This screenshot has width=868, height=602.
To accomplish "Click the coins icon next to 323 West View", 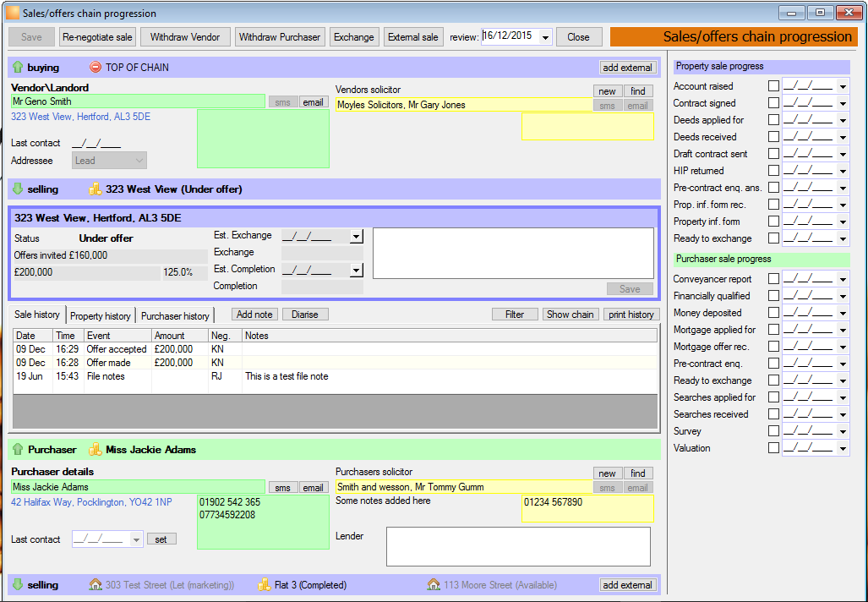I will 96,189.
